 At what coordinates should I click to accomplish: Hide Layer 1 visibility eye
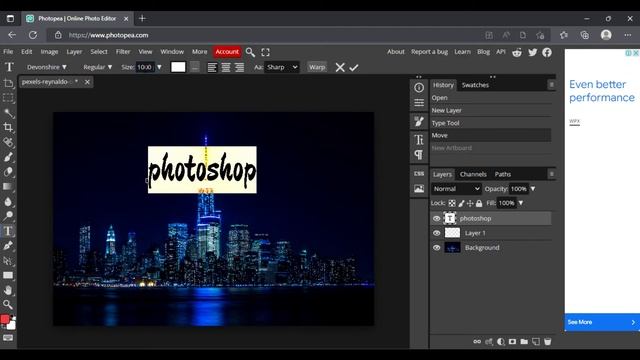pyautogui.click(x=436, y=233)
